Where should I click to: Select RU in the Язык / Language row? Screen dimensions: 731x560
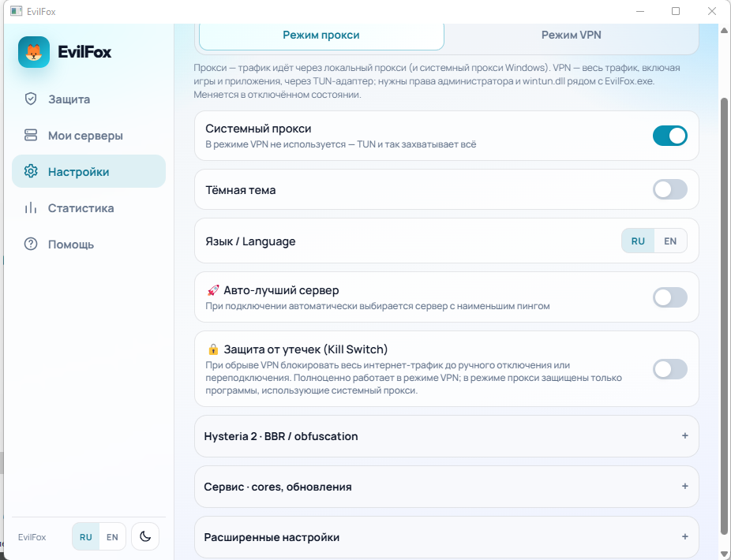[x=638, y=241]
